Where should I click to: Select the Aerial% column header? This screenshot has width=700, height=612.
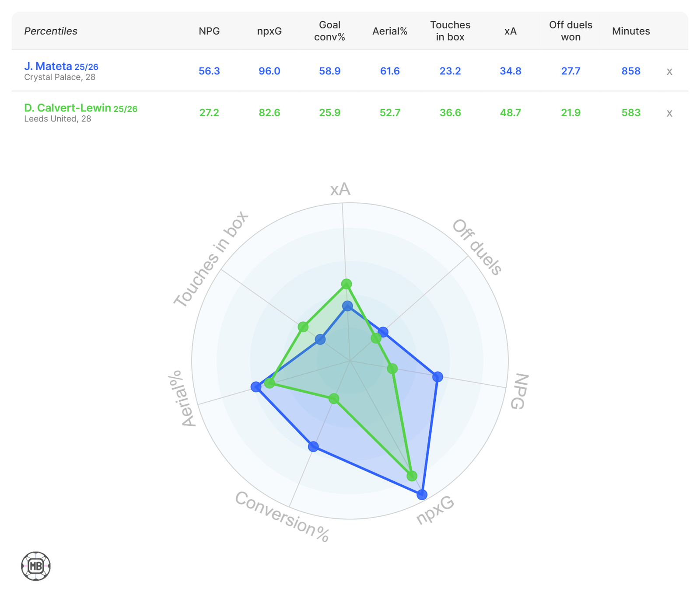(x=389, y=31)
